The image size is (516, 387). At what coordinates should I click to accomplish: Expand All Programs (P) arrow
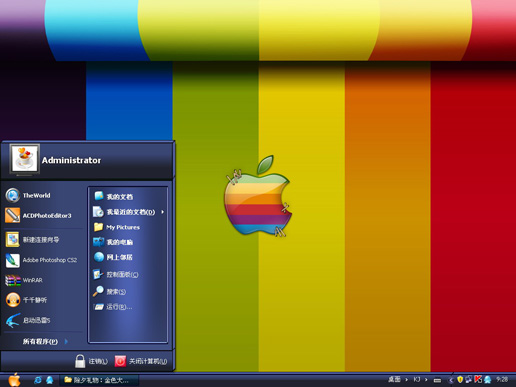point(66,341)
